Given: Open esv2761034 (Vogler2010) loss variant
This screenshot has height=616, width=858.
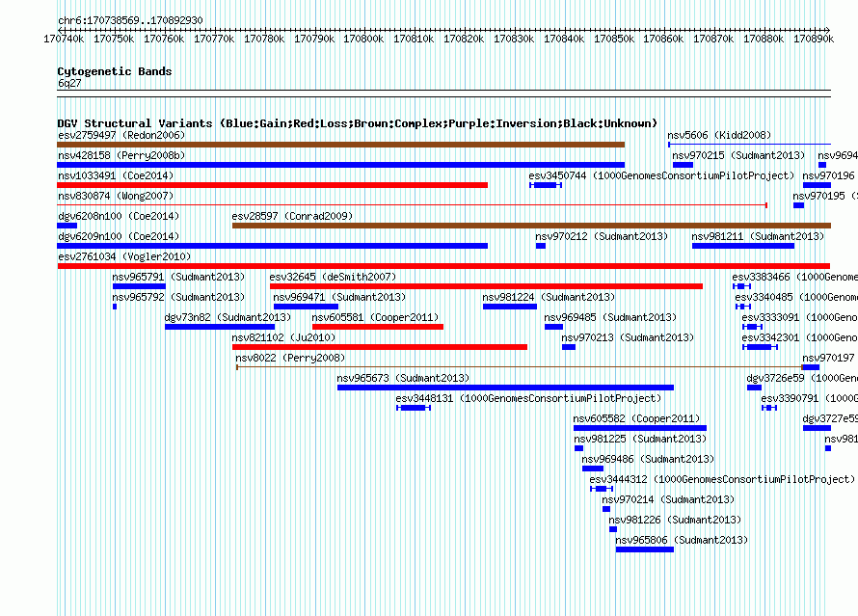Looking at the screenshot, I should point(124,256).
